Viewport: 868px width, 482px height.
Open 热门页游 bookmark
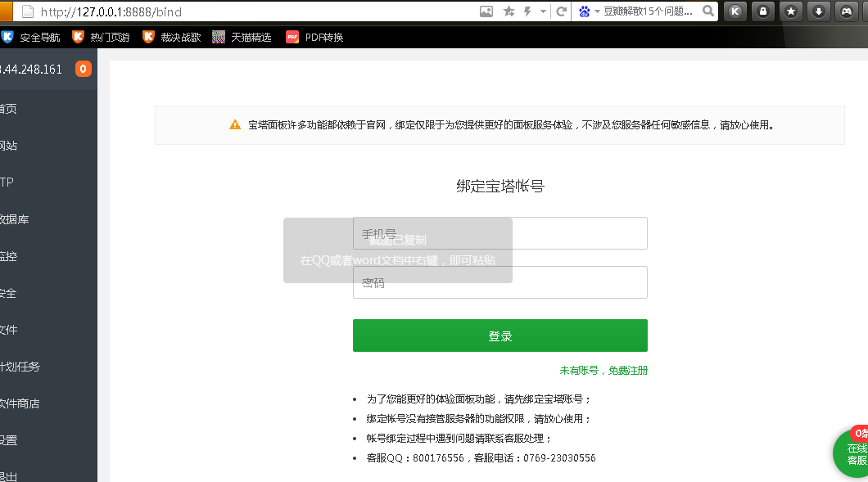[x=102, y=37]
